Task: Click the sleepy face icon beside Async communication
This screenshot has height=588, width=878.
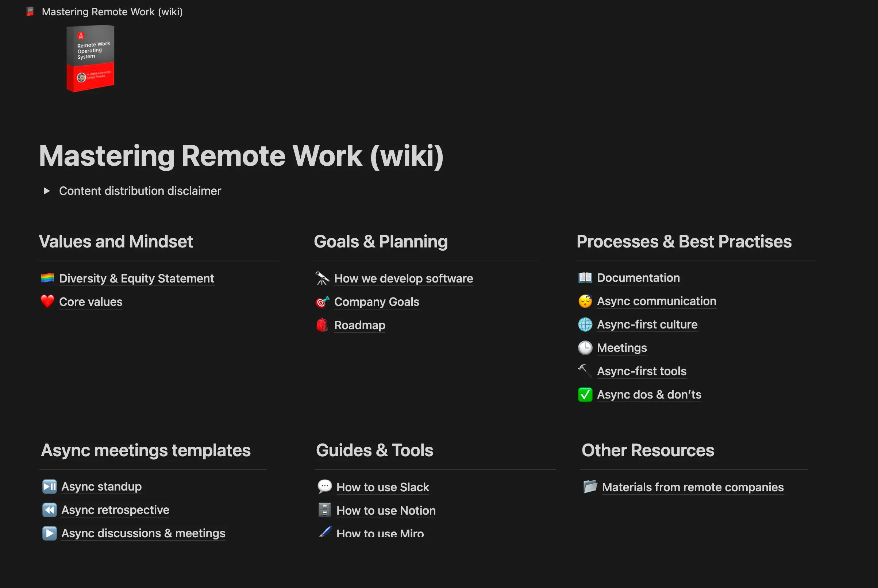Action: coord(585,301)
